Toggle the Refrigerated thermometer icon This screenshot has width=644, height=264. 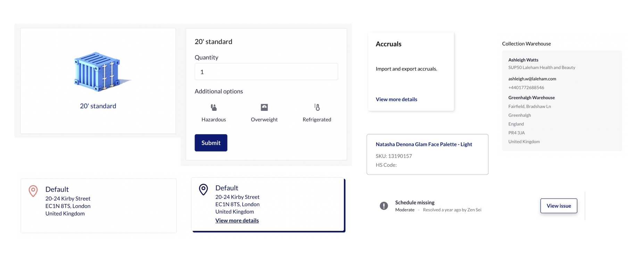pos(317,107)
